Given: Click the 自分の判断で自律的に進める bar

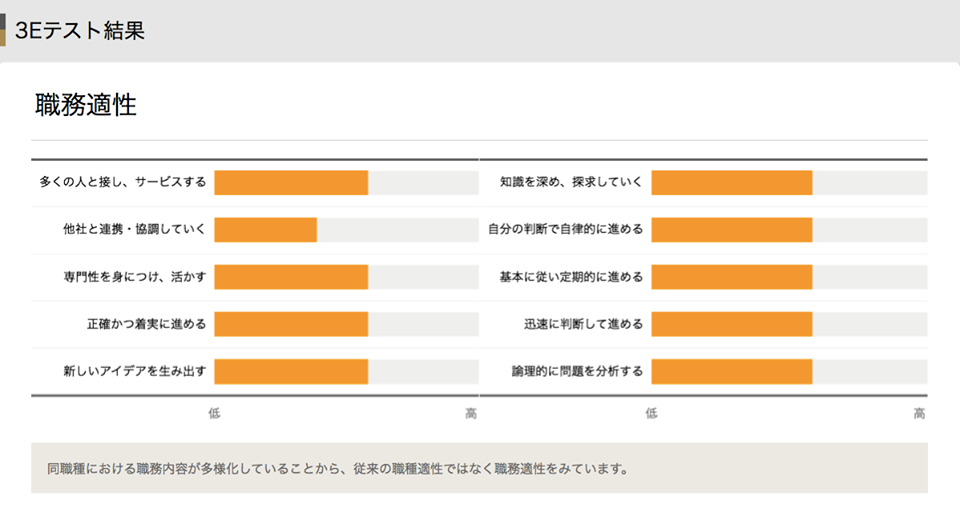Looking at the screenshot, I should (x=731, y=230).
